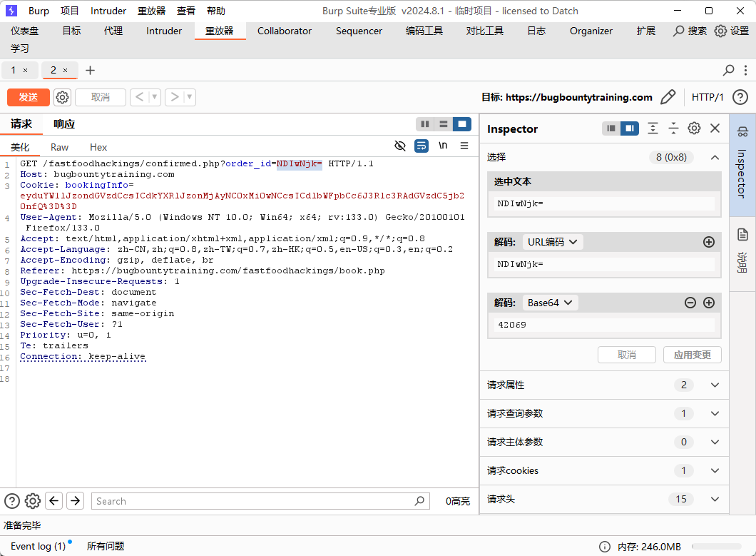Click the memory info icon in status bar
This screenshot has height=556, width=756.
tap(605, 546)
